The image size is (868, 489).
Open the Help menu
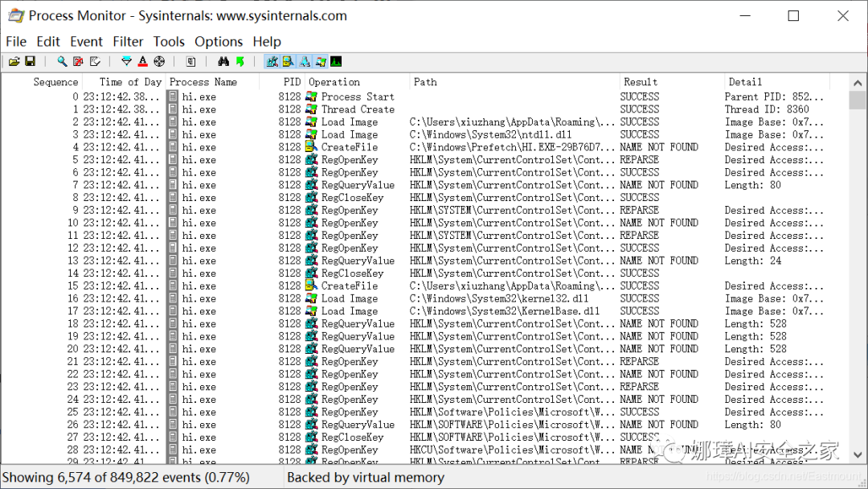pyautogui.click(x=267, y=42)
